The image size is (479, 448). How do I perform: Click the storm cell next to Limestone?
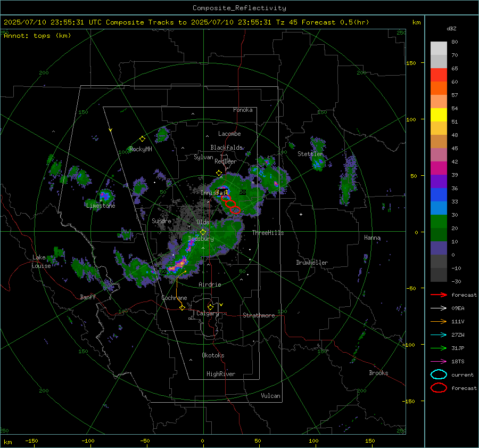105,196
